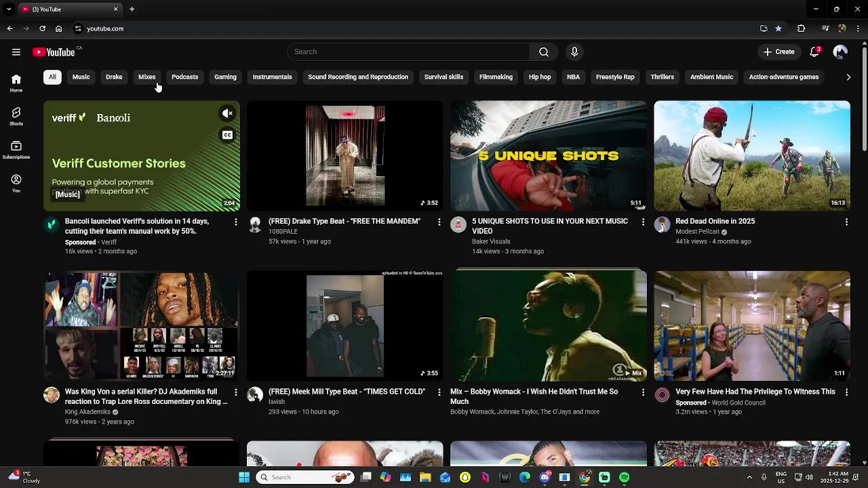This screenshot has height=488, width=868.
Task: Open the Red Dead Online in 2025 title
Action: tap(715, 222)
